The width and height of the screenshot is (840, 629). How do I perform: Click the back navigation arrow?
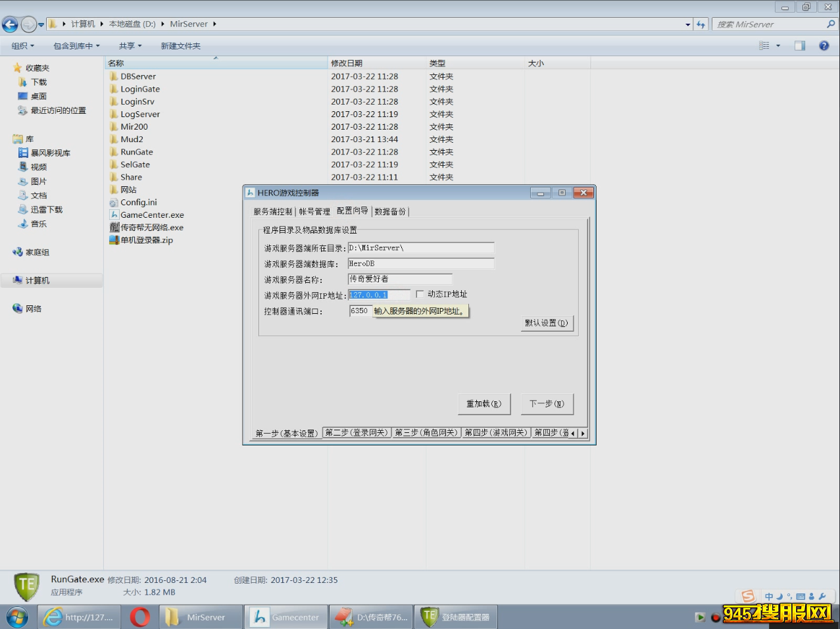tap(10, 24)
